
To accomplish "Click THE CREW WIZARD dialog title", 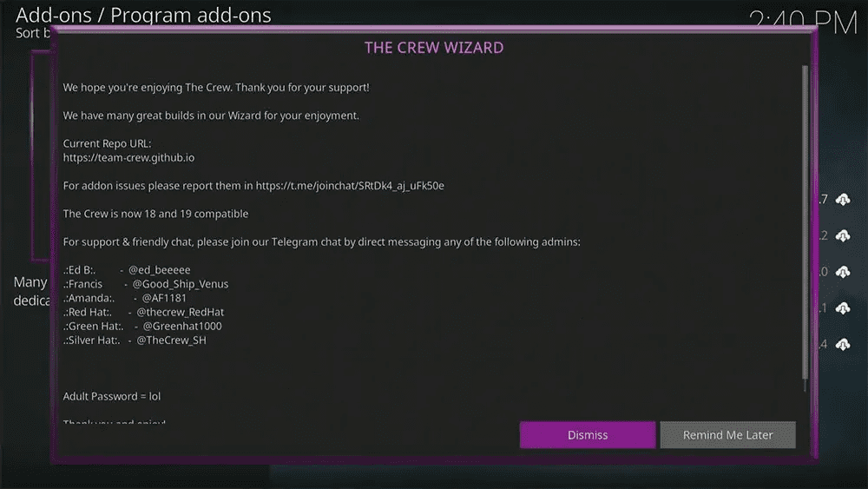I will tap(434, 48).
